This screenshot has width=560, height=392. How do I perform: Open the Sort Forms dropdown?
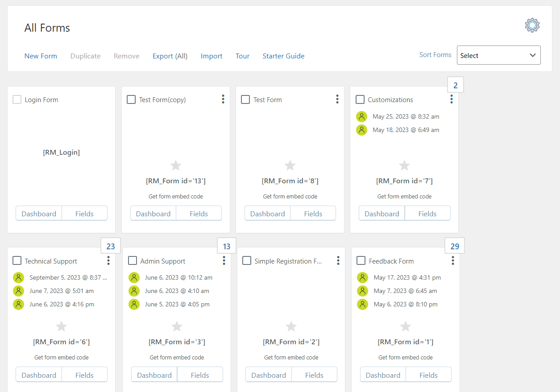(x=498, y=55)
